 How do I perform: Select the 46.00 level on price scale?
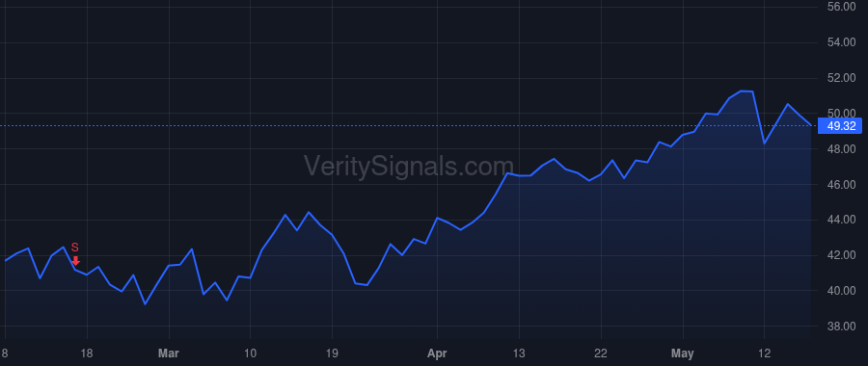coord(841,184)
